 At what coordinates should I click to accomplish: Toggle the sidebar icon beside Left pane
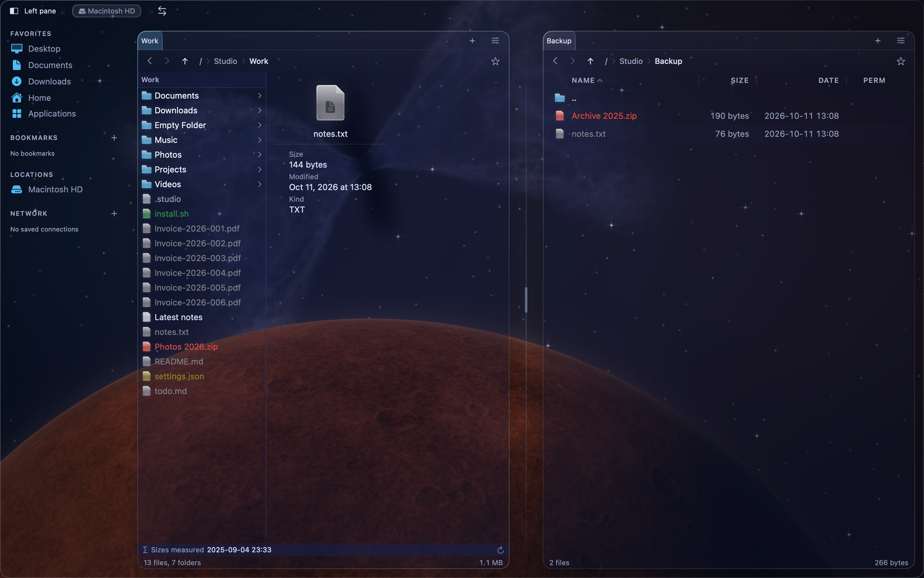pos(14,11)
